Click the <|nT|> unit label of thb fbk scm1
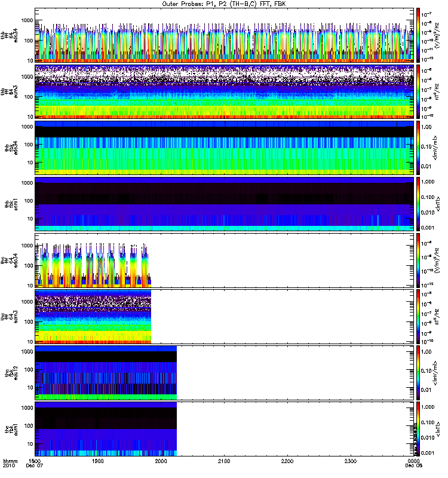The width and height of the screenshot is (448, 478). (x=438, y=204)
